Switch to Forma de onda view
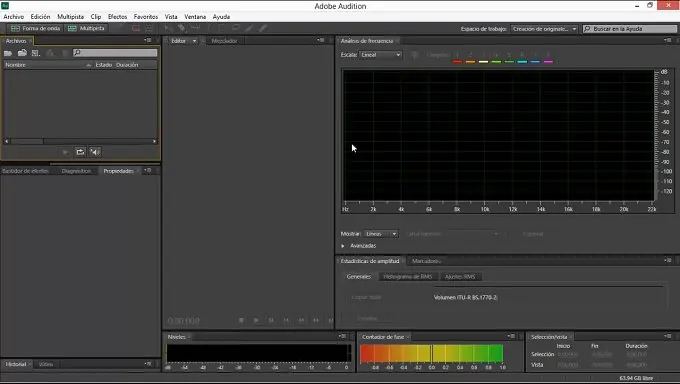The image size is (680, 384). coord(35,28)
